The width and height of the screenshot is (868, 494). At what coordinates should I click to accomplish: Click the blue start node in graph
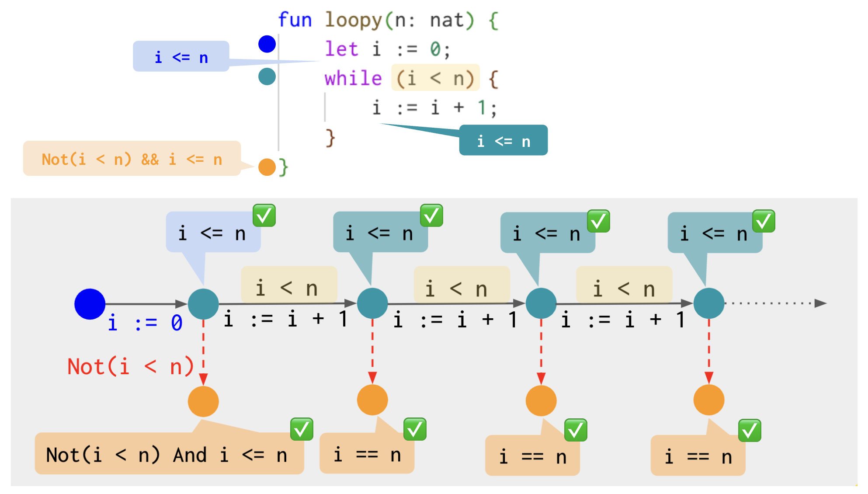pos(90,304)
